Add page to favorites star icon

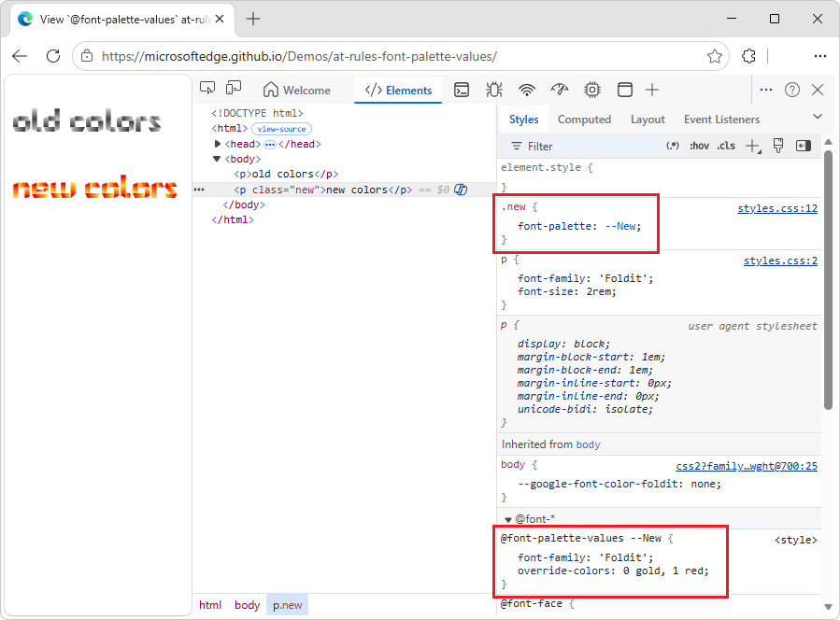coord(714,56)
